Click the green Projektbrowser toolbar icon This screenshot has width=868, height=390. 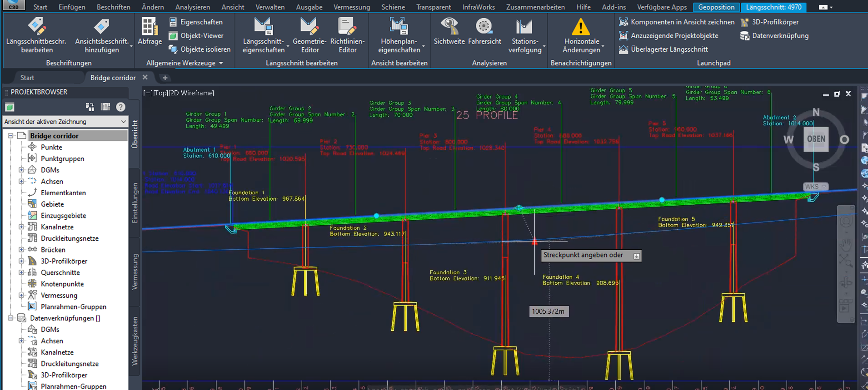pos(10,107)
